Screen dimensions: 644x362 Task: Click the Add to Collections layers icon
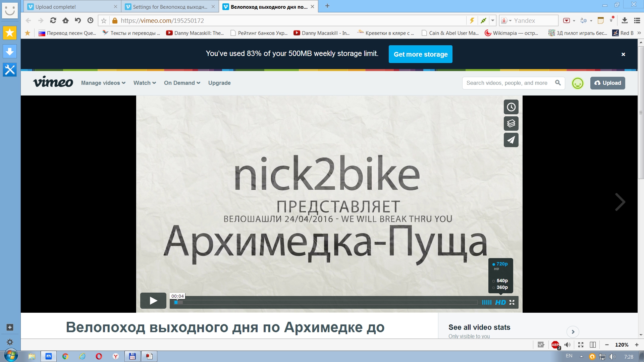click(511, 124)
